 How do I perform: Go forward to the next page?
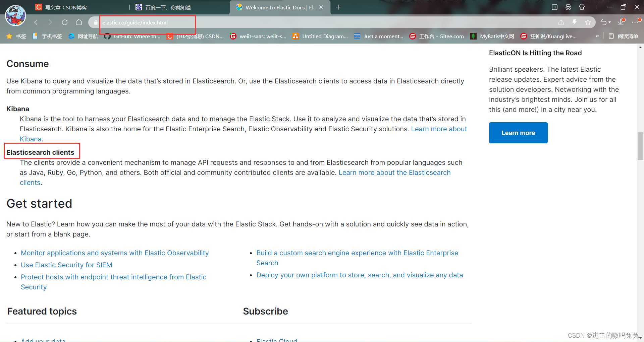coord(50,22)
